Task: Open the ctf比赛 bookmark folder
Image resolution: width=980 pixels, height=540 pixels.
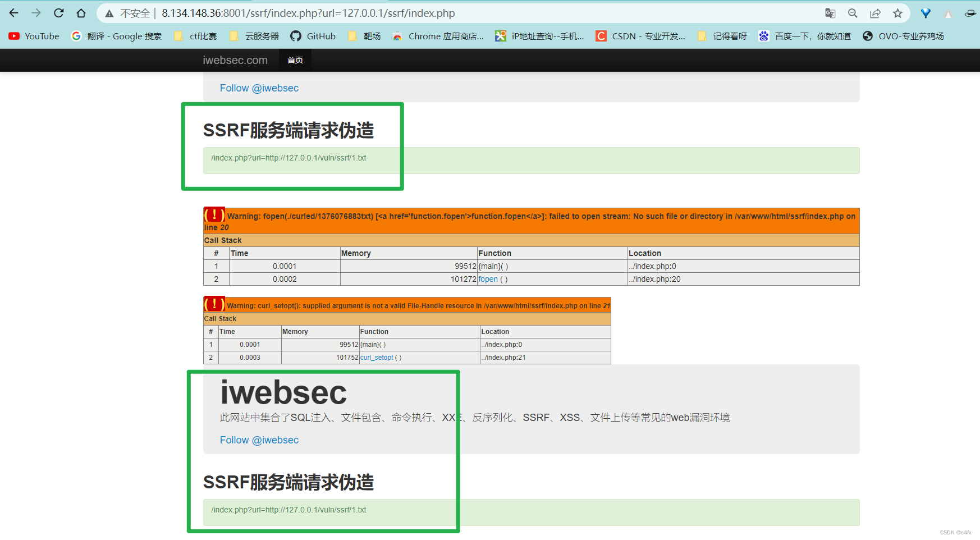Action: click(x=195, y=36)
